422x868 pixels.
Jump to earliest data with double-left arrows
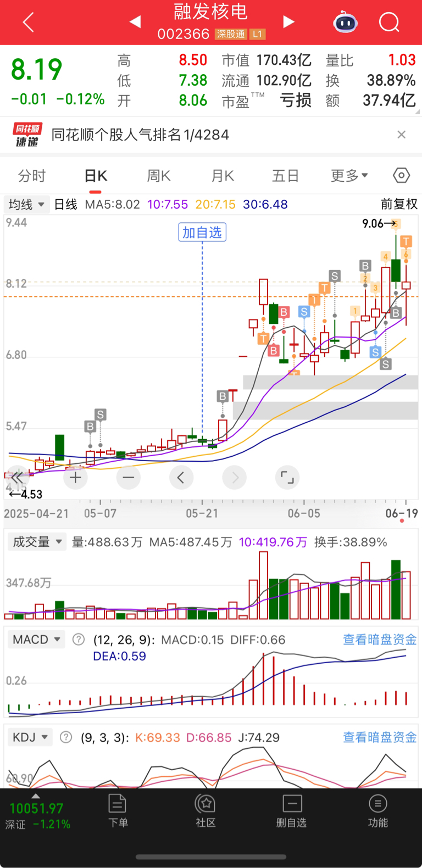[x=18, y=478]
